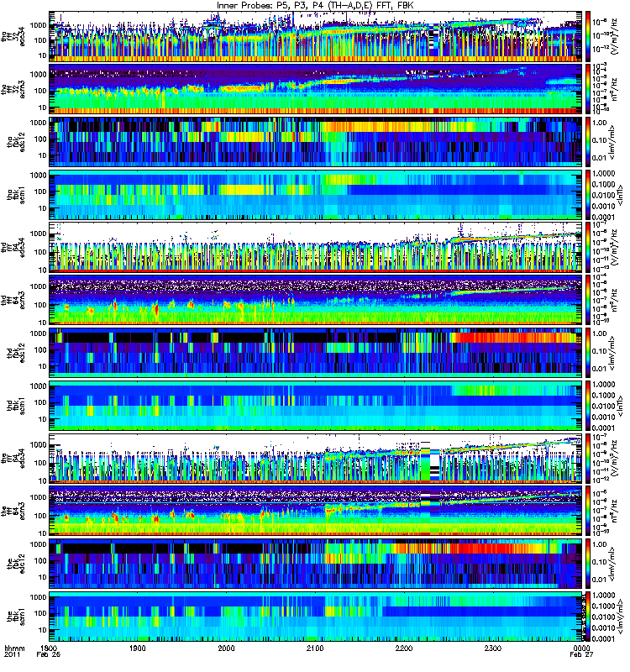
Task: Click the 'thd fbk edc12' y-axis label
Action: click(x=16, y=353)
